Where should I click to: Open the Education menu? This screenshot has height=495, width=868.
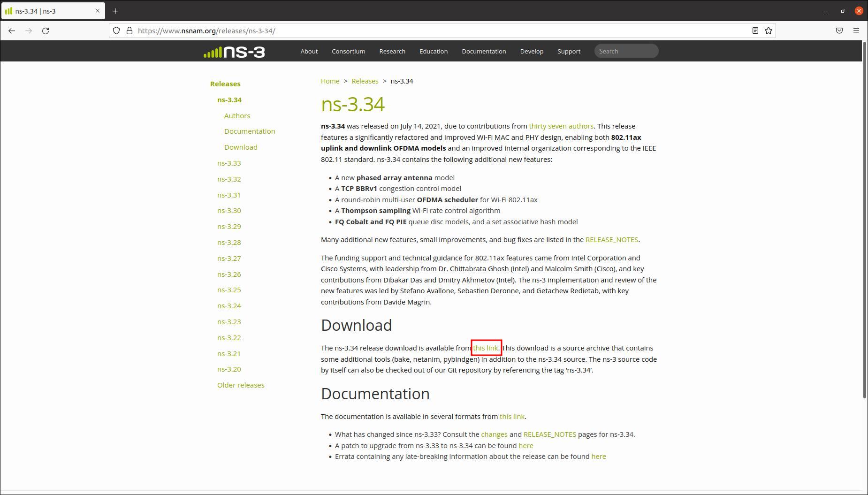pyautogui.click(x=434, y=51)
